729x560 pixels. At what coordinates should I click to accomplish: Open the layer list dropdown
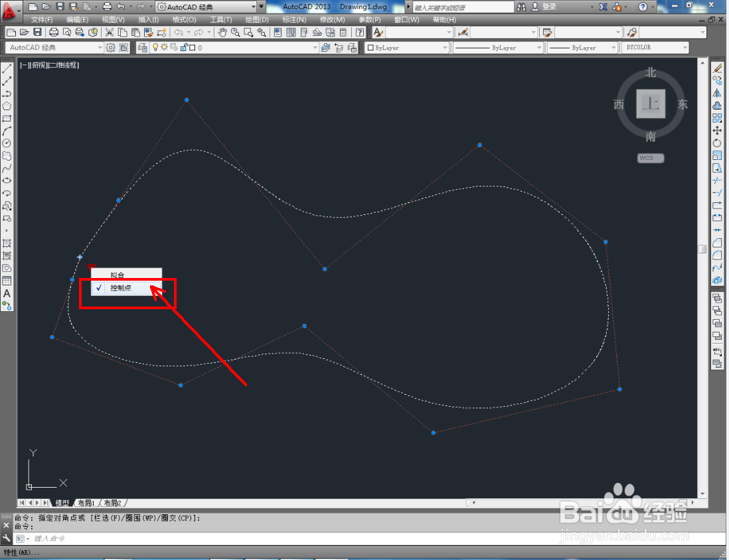[x=315, y=48]
